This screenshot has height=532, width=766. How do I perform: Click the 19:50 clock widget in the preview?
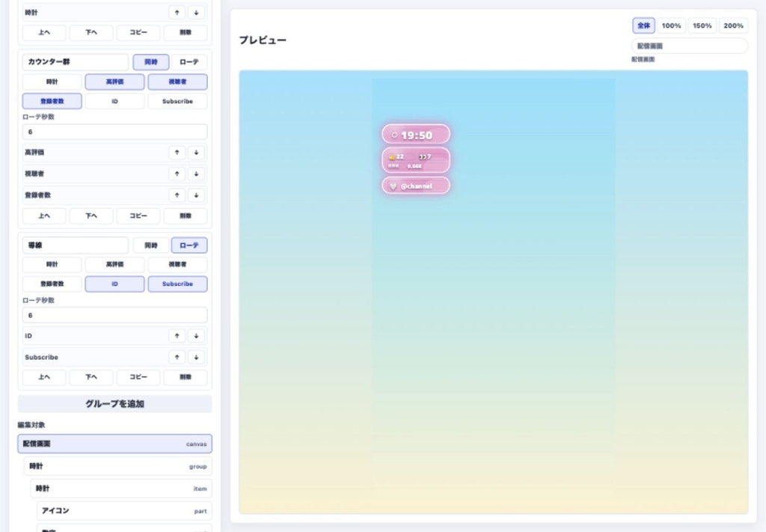coord(416,135)
